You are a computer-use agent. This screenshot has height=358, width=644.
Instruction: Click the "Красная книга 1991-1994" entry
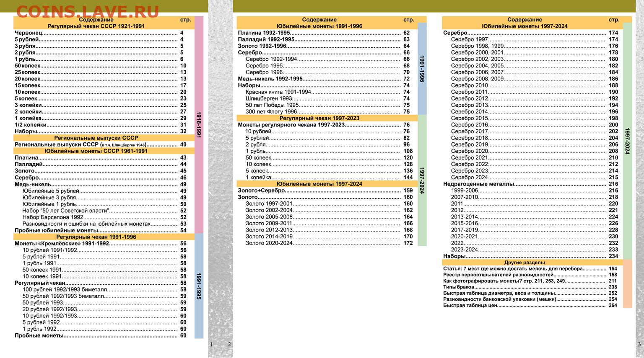click(x=327, y=92)
